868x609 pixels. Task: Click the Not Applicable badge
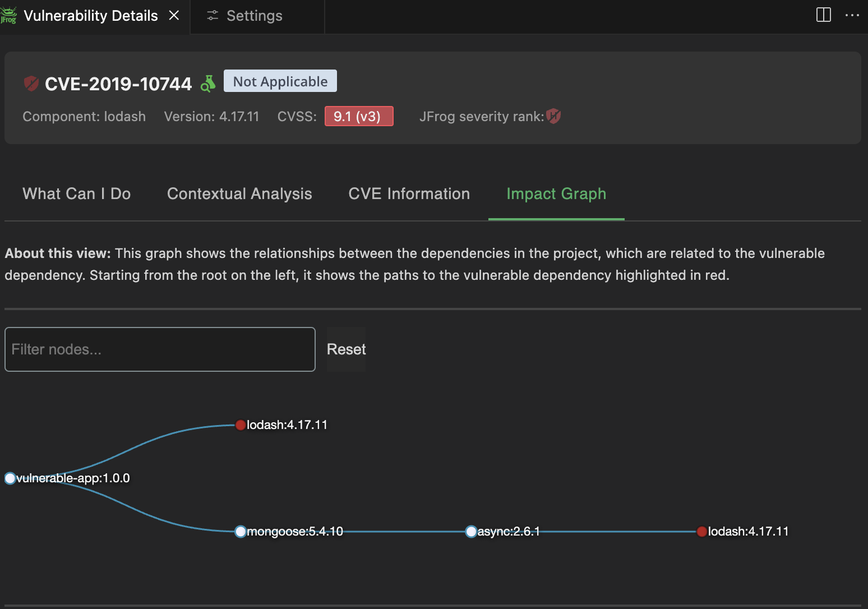(280, 81)
